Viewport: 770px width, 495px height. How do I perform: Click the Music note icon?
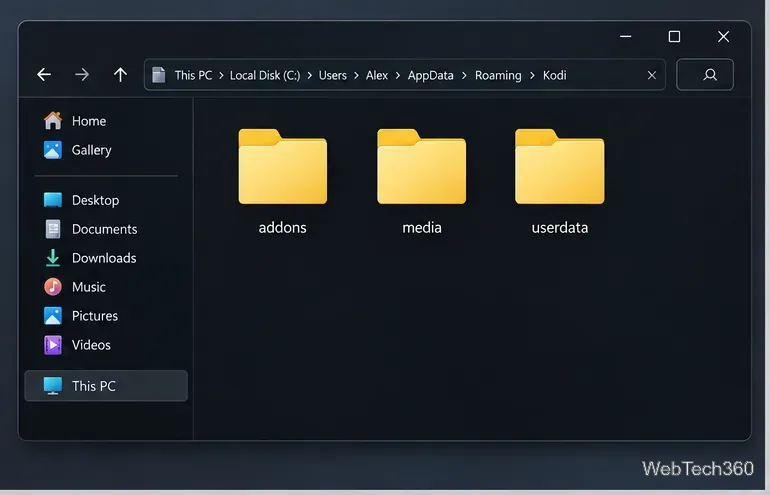point(53,287)
